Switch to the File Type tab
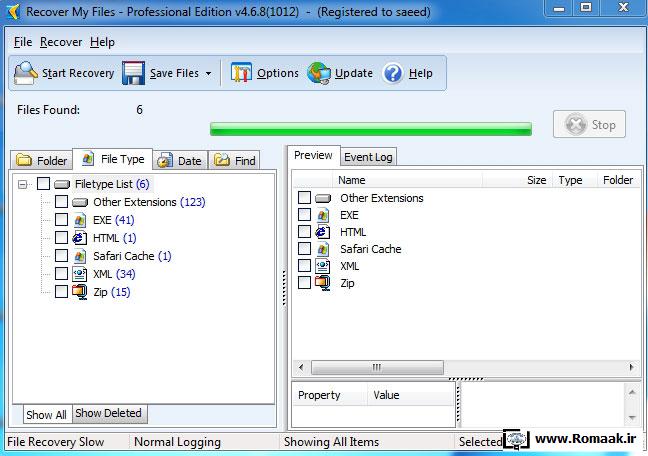 (112, 159)
